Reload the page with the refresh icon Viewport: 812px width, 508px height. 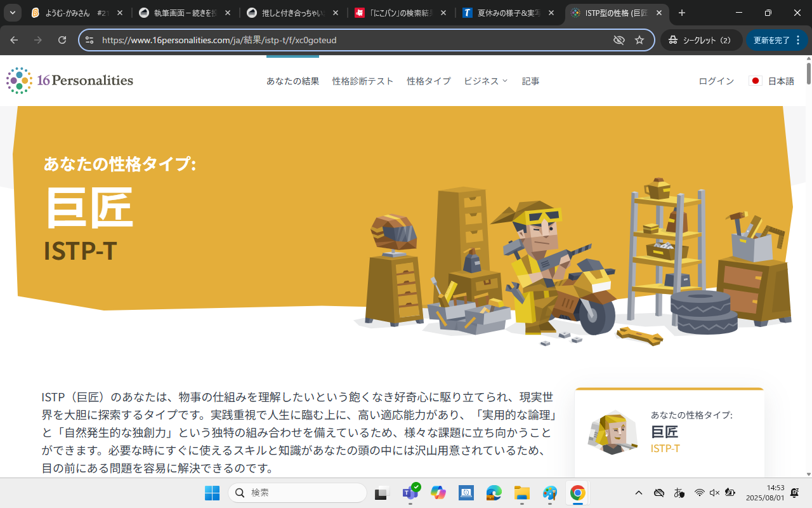pyautogui.click(x=62, y=40)
